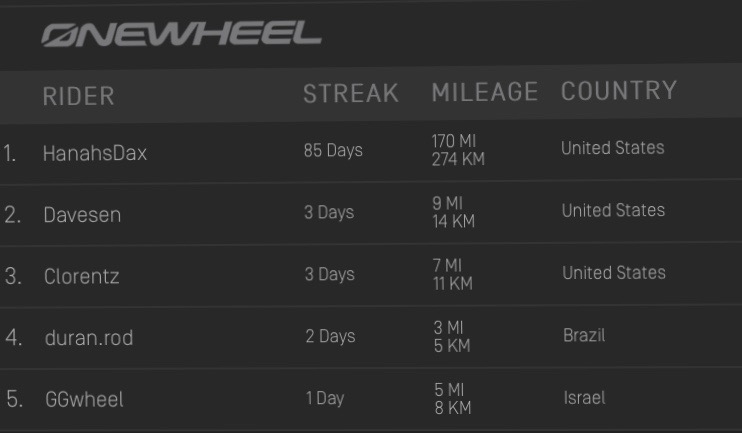742x433 pixels.
Task: Click the Onewheel logo
Action: click(181, 35)
